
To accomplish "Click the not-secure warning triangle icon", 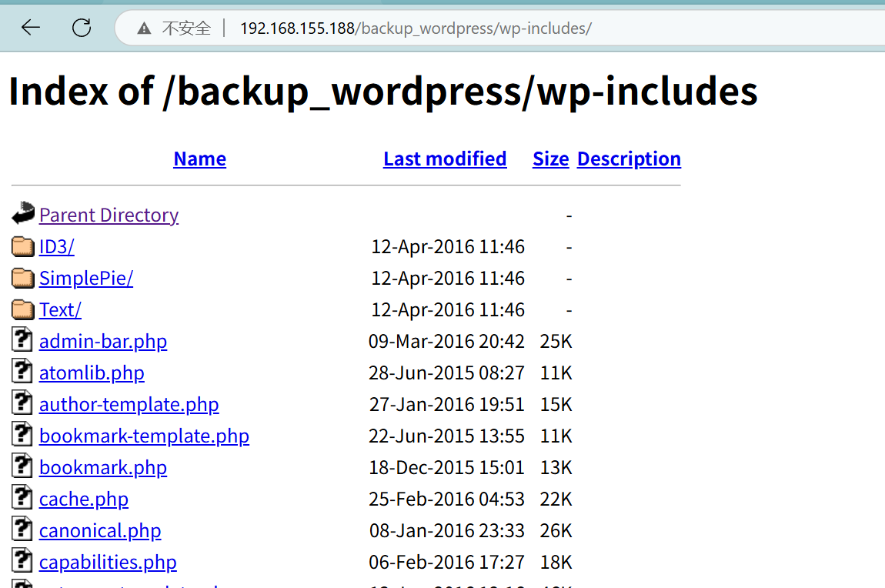I will [144, 28].
